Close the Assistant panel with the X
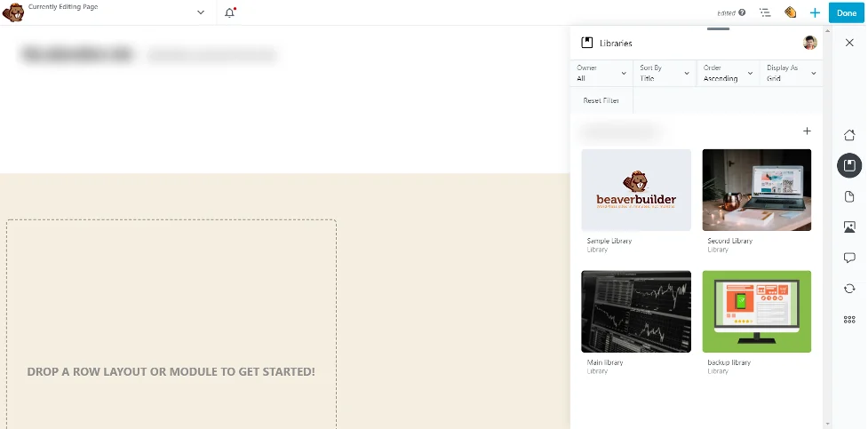 click(849, 43)
